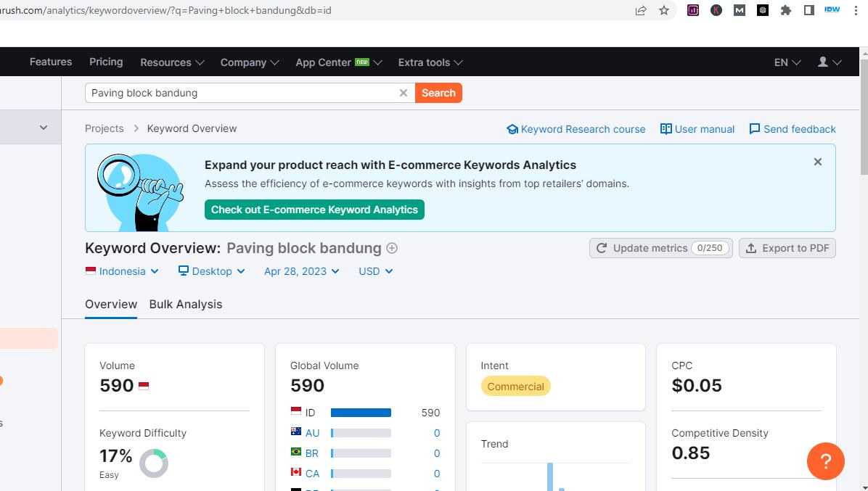Click the browser address bar URL
This screenshot has height=491, width=868.
tap(166, 10)
